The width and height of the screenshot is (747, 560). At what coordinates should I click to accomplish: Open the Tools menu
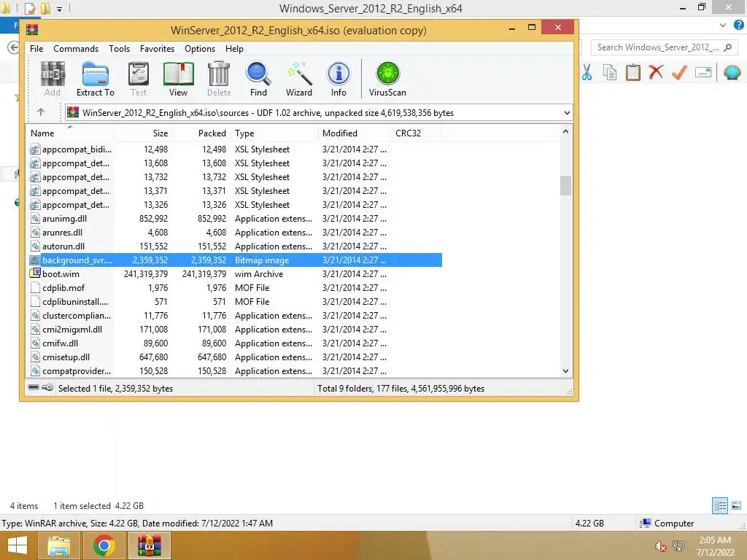tap(119, 49)
